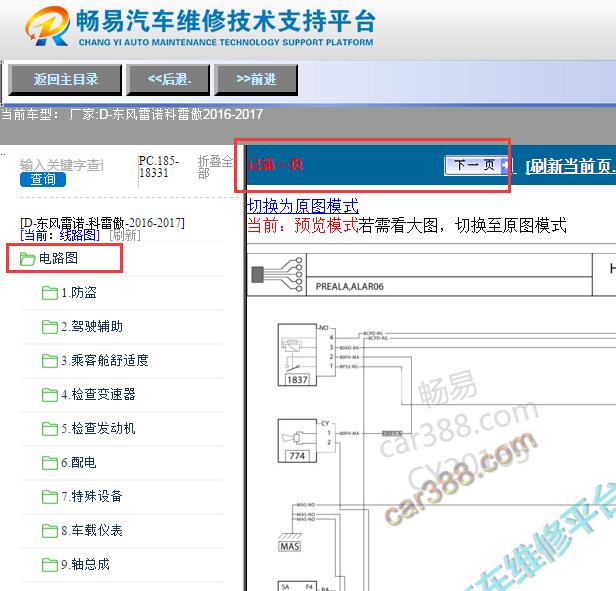Viewport: 616px width, 591px height.
Task: Open folder icon for 2.驾驶辅助
Action: point(50,327)
